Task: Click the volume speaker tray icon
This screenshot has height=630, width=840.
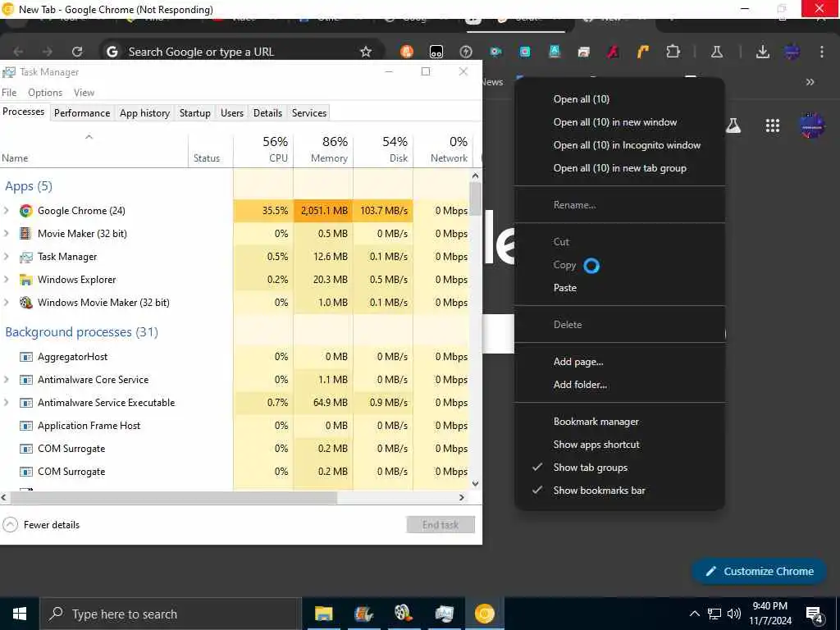Action: [734, 614]
